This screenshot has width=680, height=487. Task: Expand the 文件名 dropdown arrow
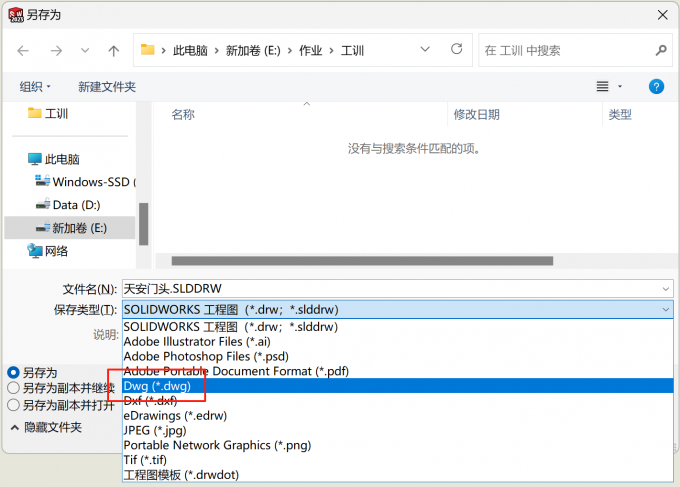tap(665, 289)
